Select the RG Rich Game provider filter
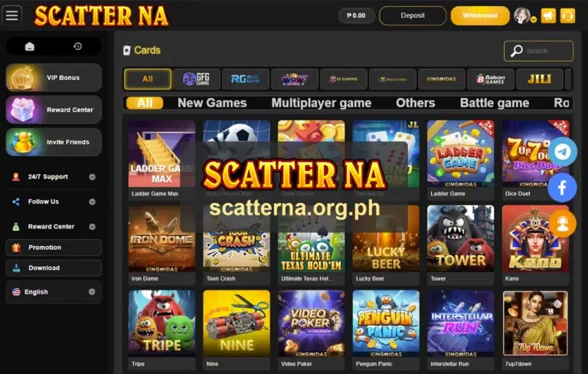The height and width of the screenshot is (374, 588). click(246, 79)
